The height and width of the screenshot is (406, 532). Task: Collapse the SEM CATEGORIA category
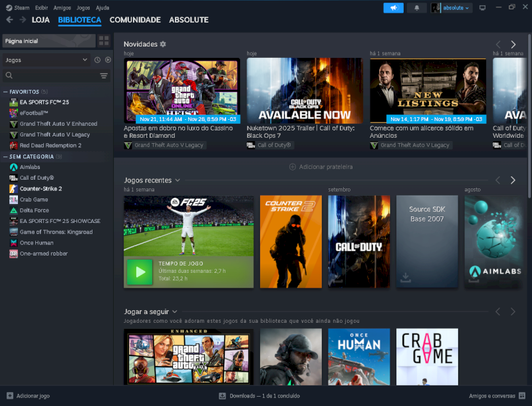coord(5,157)
